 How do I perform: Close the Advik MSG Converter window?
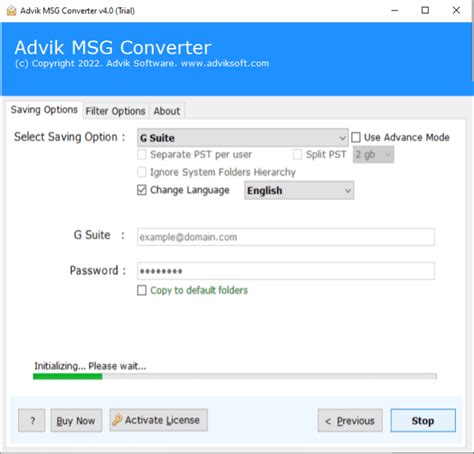[x=456, y=11]
